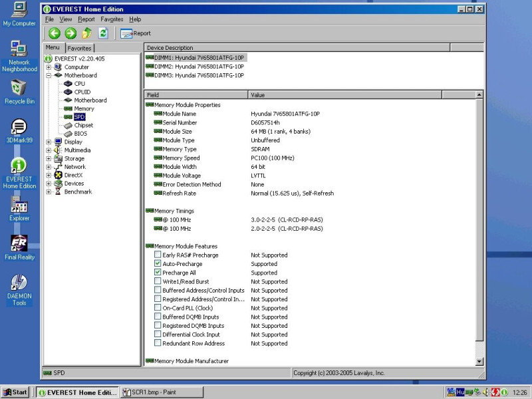Viewport: 532px width, 399px height.
Task: Select DIMM1 Hyundai module in device list
Action: [199, 58]
